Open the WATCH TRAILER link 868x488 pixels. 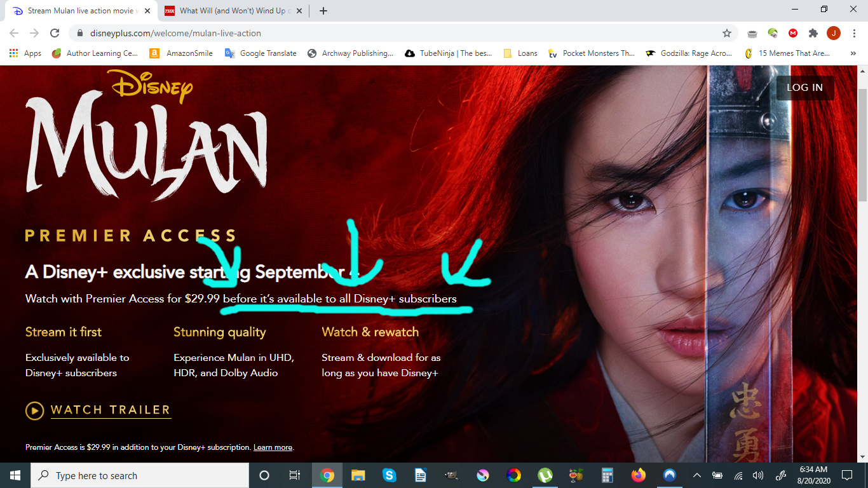(111, 410)
